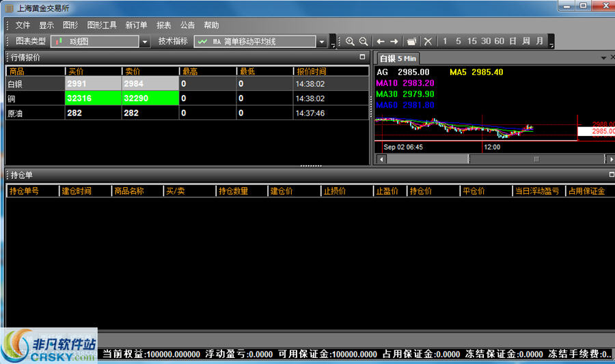
Task: Click the zoom out magnifier icon
Action: (x=364, y=41)
